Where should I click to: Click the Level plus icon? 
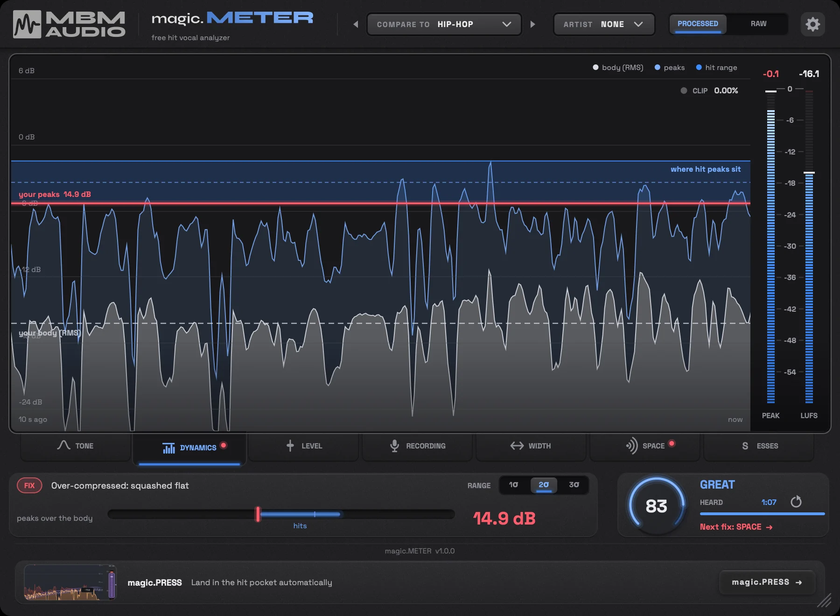290,446
